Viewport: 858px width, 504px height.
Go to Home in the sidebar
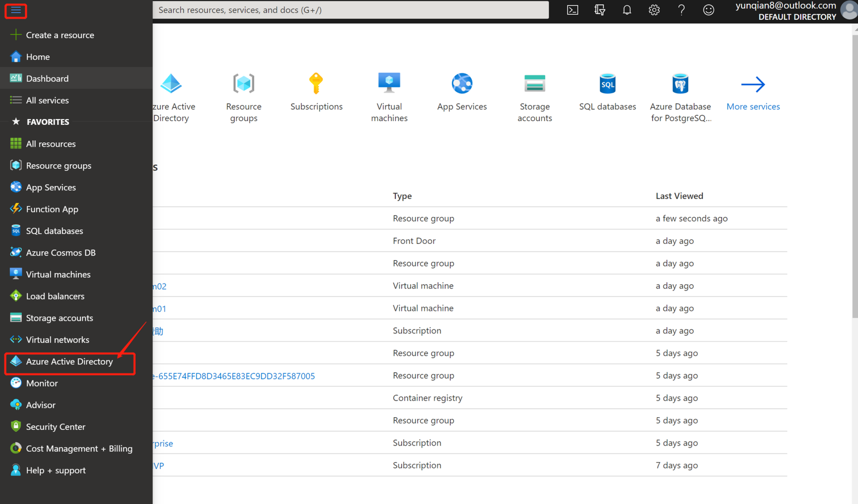tap(76, 56)
